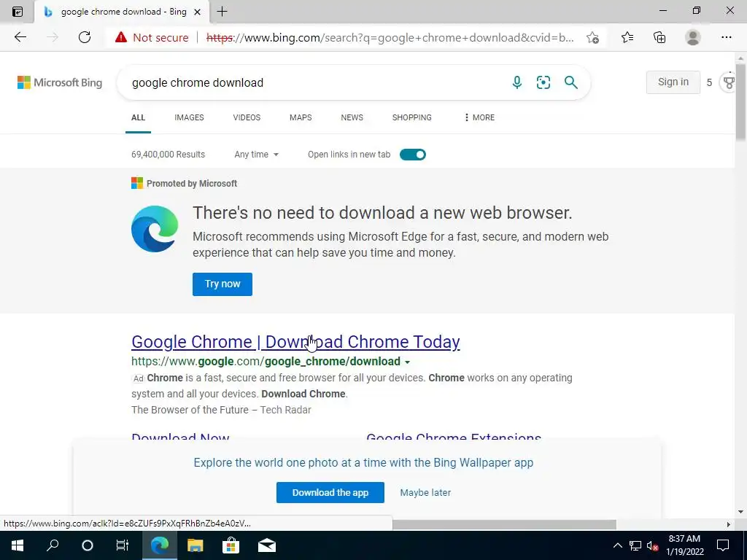Dismiss the banner with Maybe later
This screenshot has height=560, width=747.
pyautogui.click(x=425, y=492)
